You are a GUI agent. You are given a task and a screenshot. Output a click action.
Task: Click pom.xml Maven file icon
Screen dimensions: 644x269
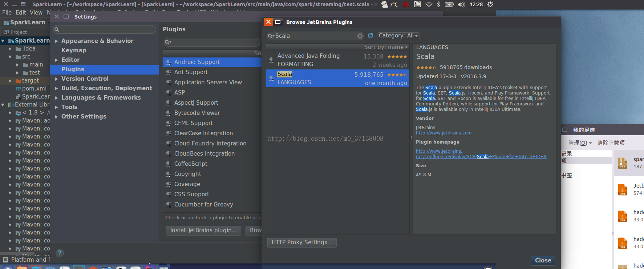(x=18, y=89)
